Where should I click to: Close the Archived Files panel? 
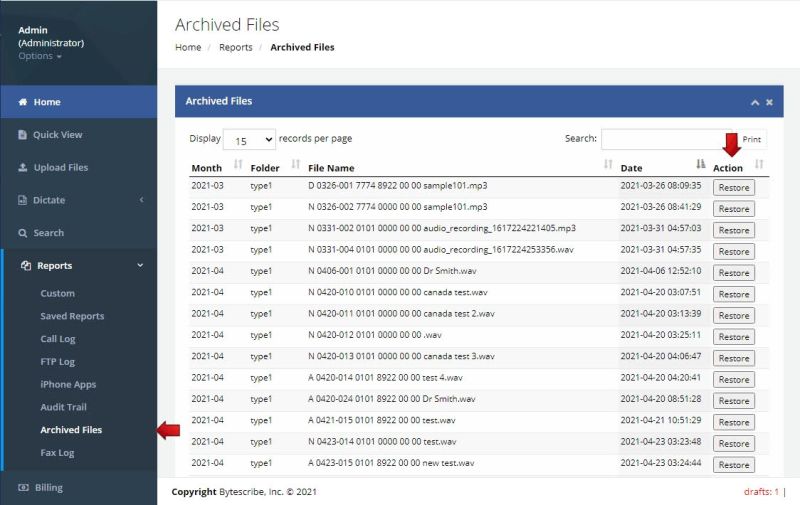769,102
